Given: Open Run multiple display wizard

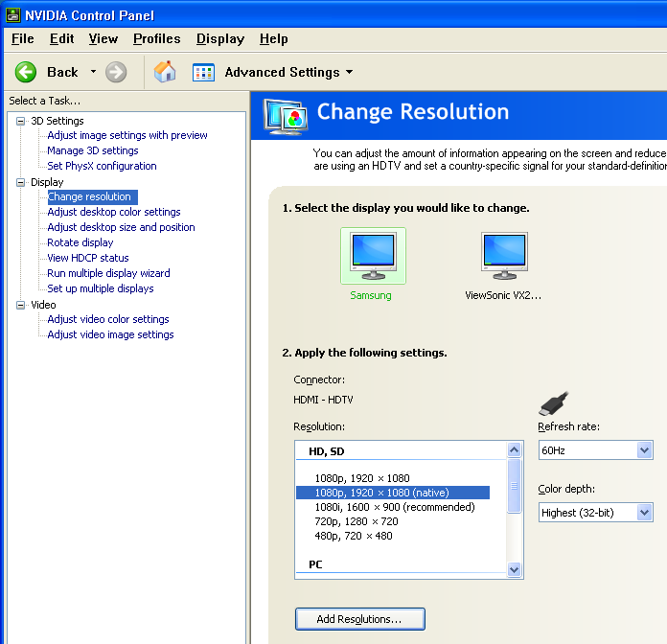Looking at the screenshot, I should point(108,273).
